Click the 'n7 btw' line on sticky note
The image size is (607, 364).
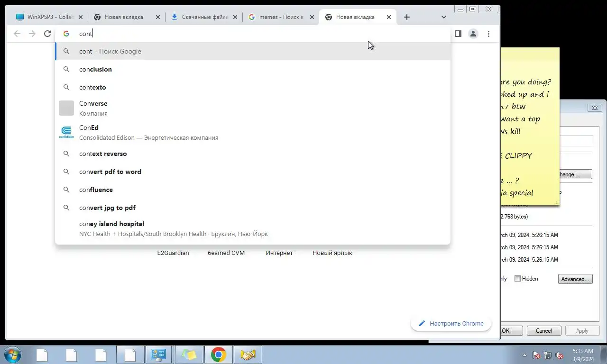[512, 107]
